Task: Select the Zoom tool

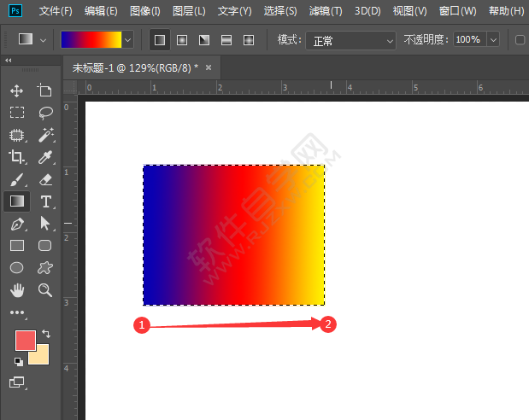Action: 45,290
